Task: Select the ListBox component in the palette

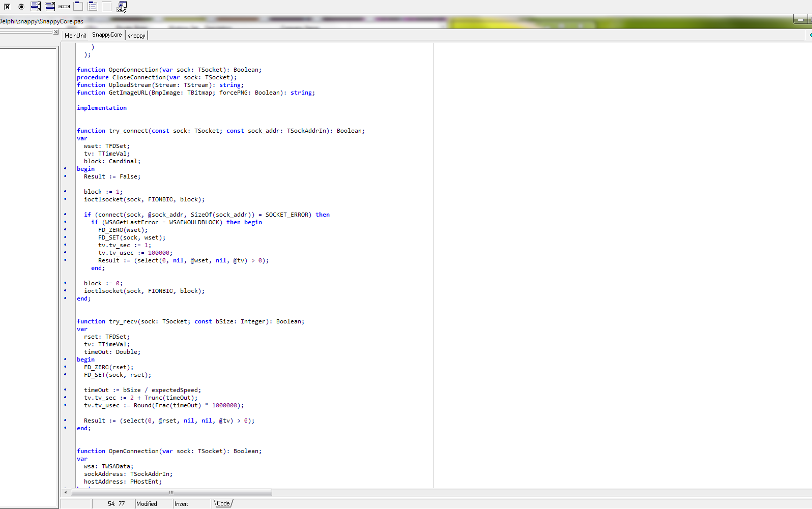Action: click(36, 7)
